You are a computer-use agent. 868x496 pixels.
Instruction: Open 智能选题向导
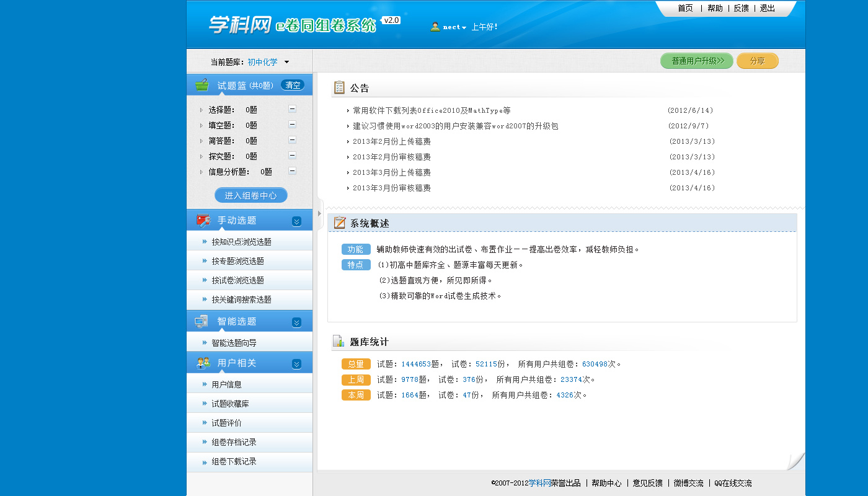(x=234, y=343)
